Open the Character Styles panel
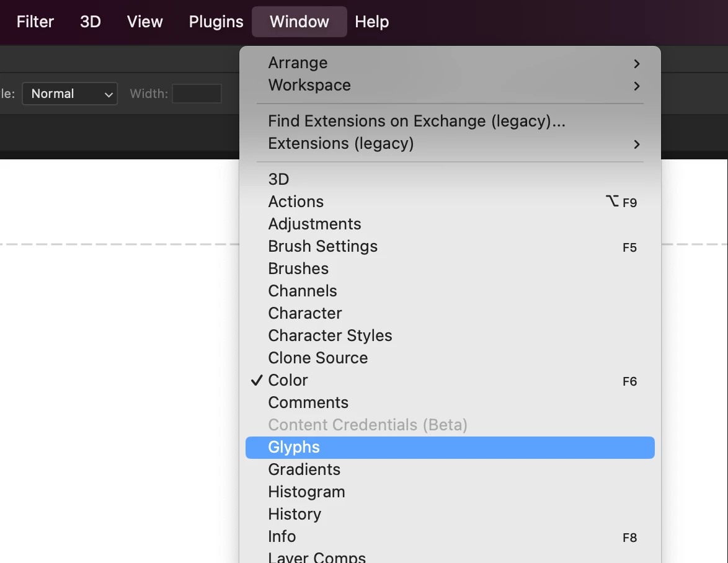 click(330, 336)
